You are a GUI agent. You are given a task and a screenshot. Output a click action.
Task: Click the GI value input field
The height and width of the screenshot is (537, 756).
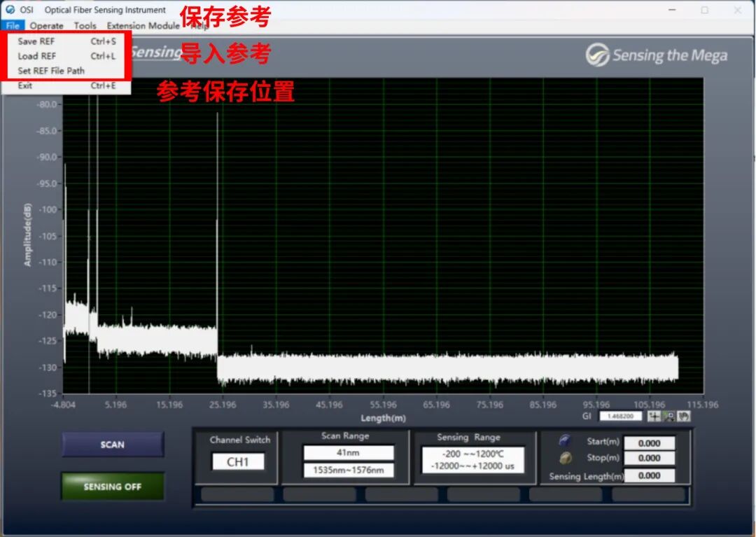620,416
